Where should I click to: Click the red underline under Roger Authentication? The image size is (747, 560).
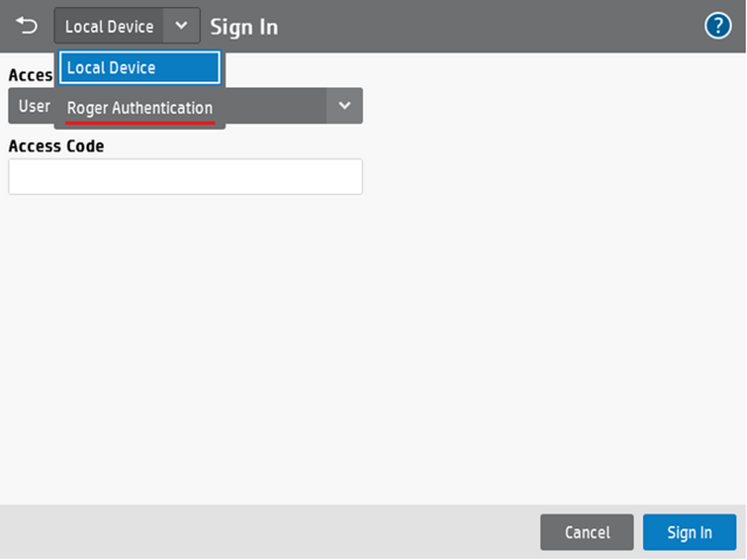click(x=140, y=123)
